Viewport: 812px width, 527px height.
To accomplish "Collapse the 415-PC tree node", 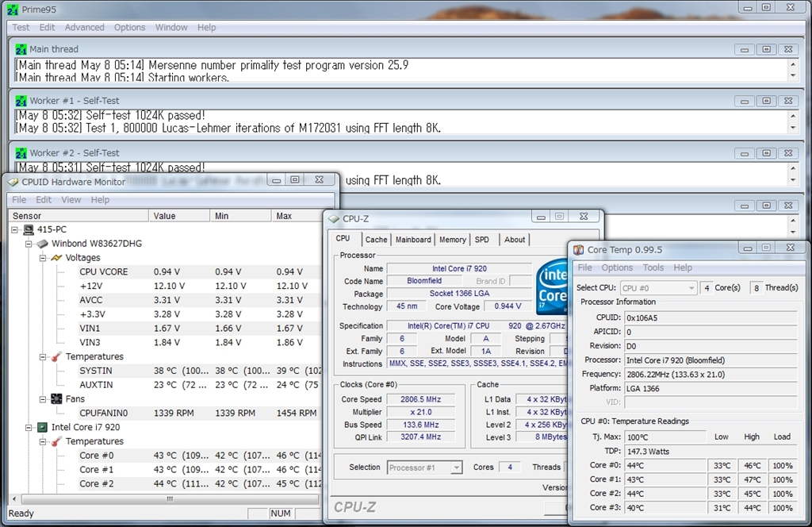I will (16, 229).
